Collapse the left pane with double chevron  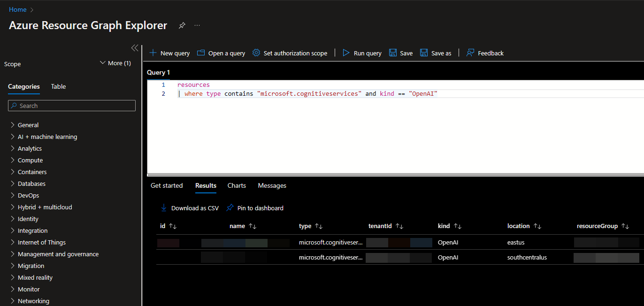point(135,48)
